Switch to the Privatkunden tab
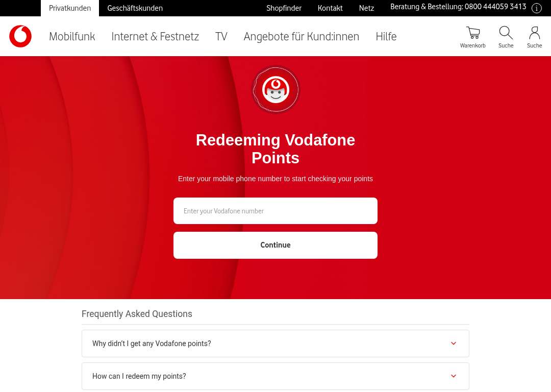This screenshot has width=551, height=392. pyautogui.click(x=70, y=8)
